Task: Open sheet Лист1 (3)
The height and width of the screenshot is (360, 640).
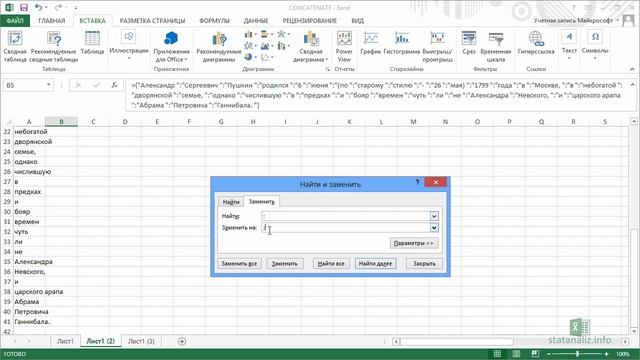Action: pos(141,341)
